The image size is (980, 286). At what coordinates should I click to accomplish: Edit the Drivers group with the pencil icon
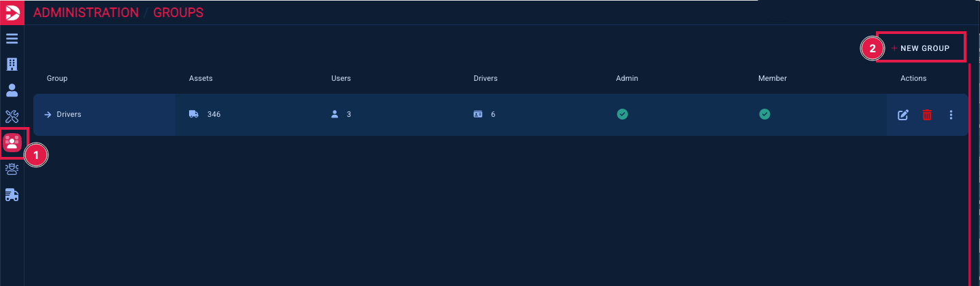[903, 115]
